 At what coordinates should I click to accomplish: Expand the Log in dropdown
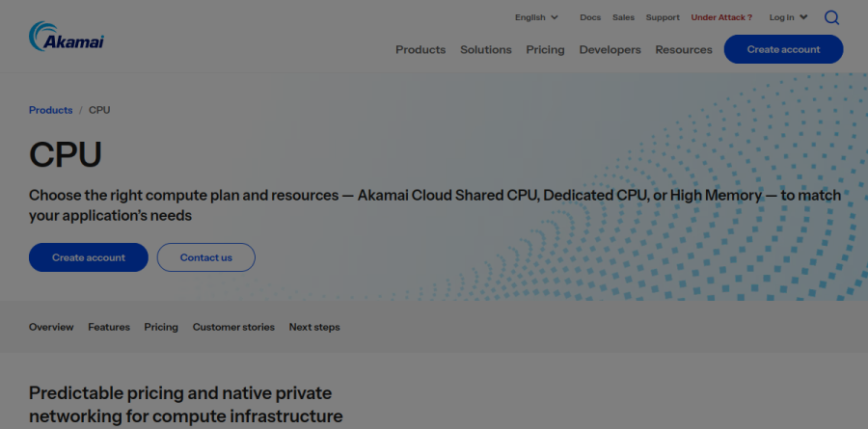tap(788, 17)
